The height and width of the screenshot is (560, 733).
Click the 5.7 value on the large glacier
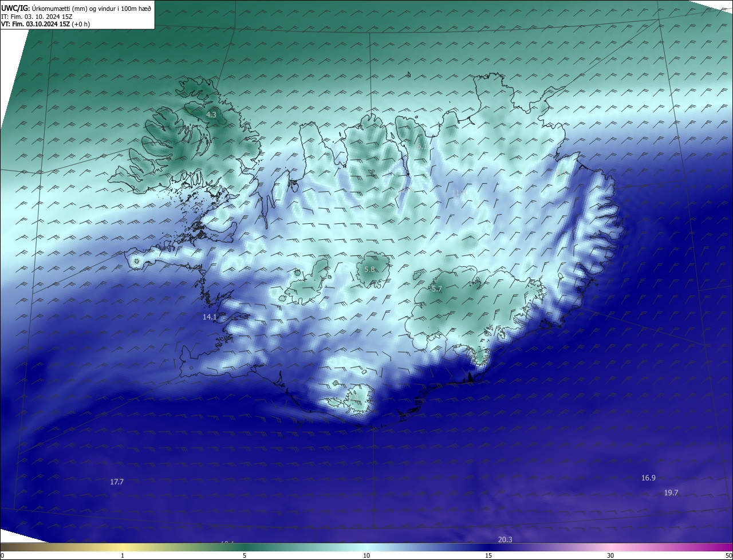(437, 289)
